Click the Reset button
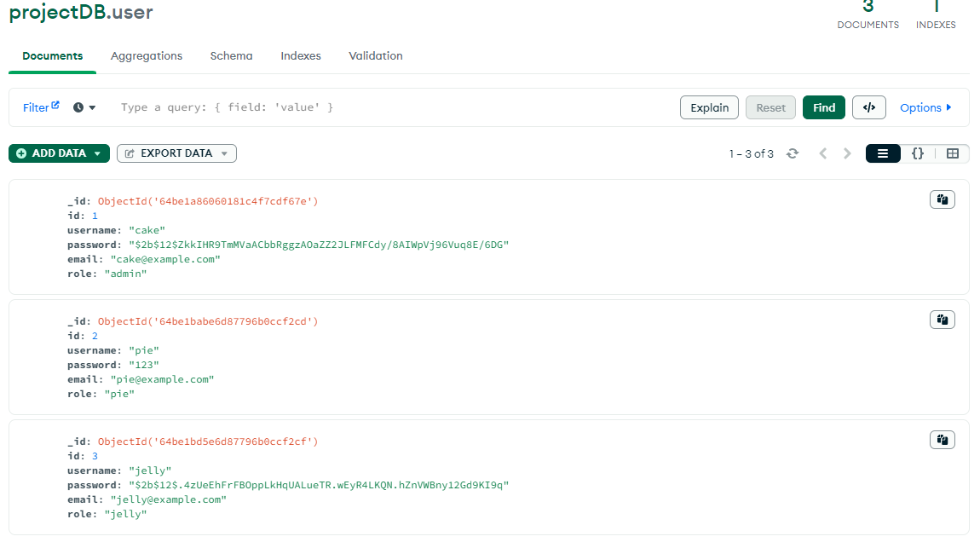Screen dimensions: 980x548 click(x=770, y=107)
